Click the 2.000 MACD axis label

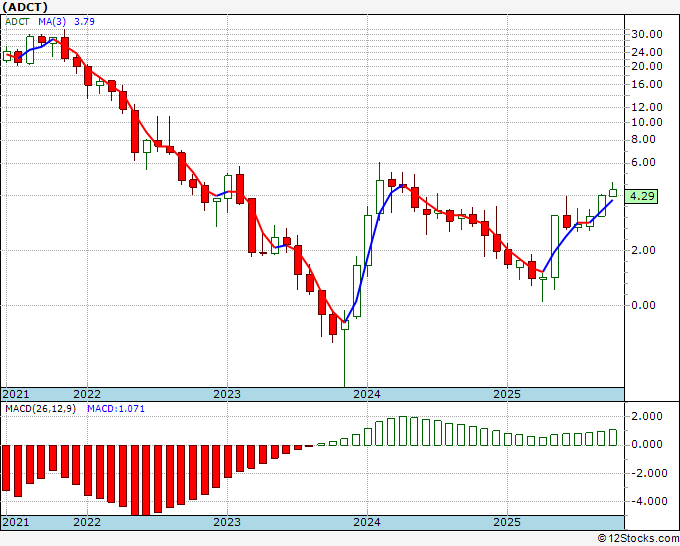tap(647, 416)
